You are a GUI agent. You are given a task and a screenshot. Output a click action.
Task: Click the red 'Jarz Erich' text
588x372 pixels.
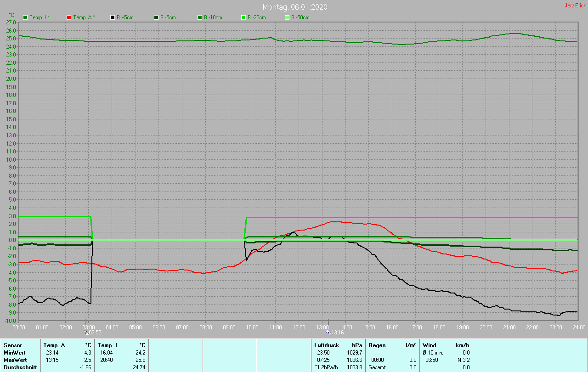575,6
